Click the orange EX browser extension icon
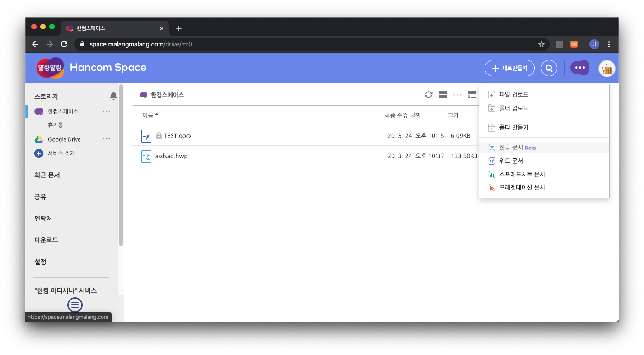644x355 pixels. click(574, 44)
